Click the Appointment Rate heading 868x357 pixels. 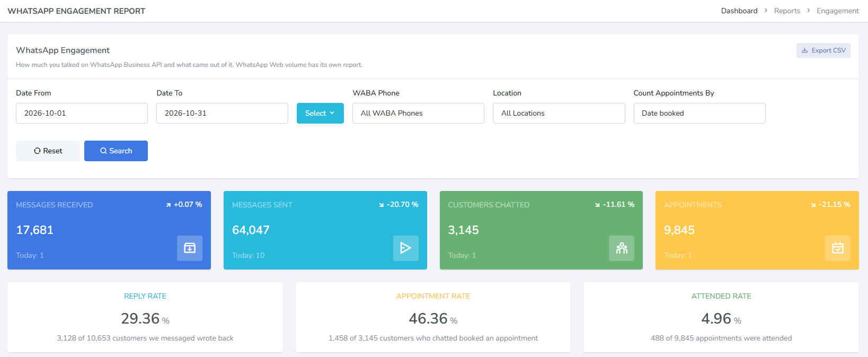coord(433,296)
